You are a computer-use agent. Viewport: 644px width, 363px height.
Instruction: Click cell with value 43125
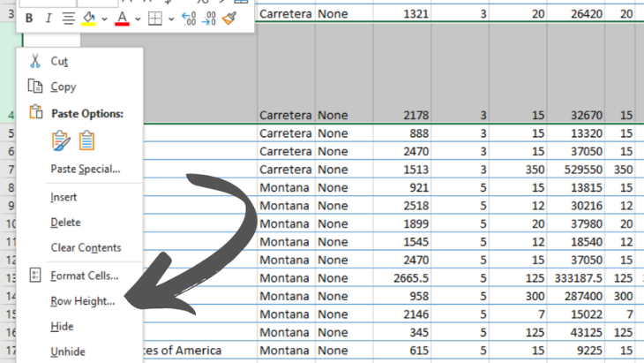pyautogui.click(x=575, y=332)
